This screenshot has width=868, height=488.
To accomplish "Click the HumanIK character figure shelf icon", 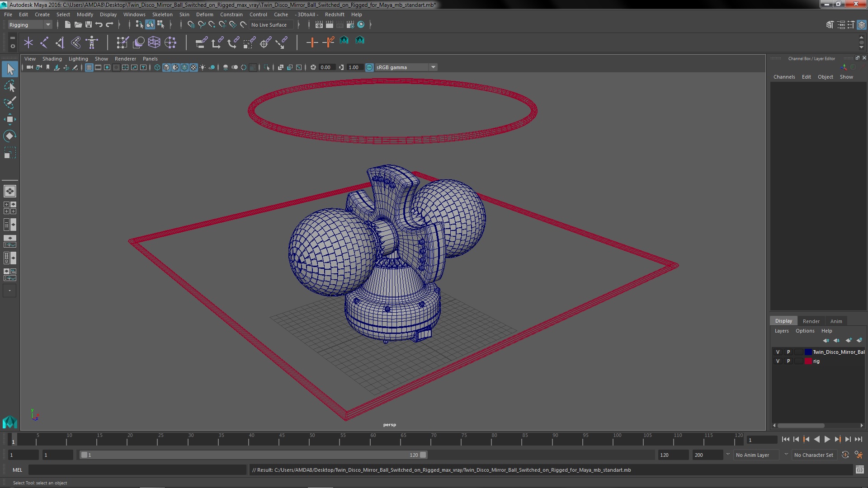I will (92, 42).
